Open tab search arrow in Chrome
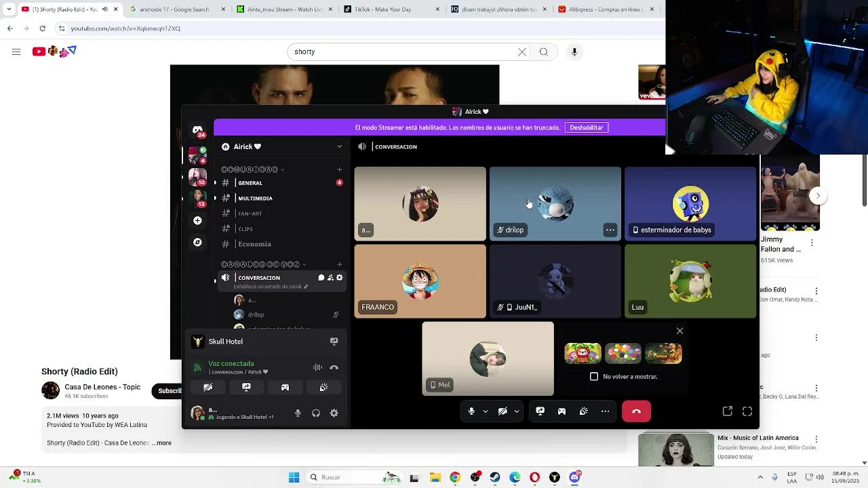 click(x=8, y=9)
